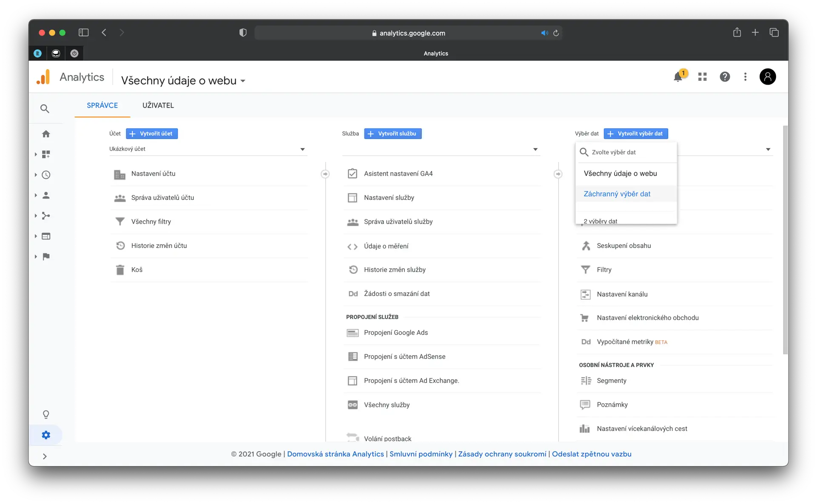
Task: Click the Home icon in sidebar
Action: coord(46,134)
